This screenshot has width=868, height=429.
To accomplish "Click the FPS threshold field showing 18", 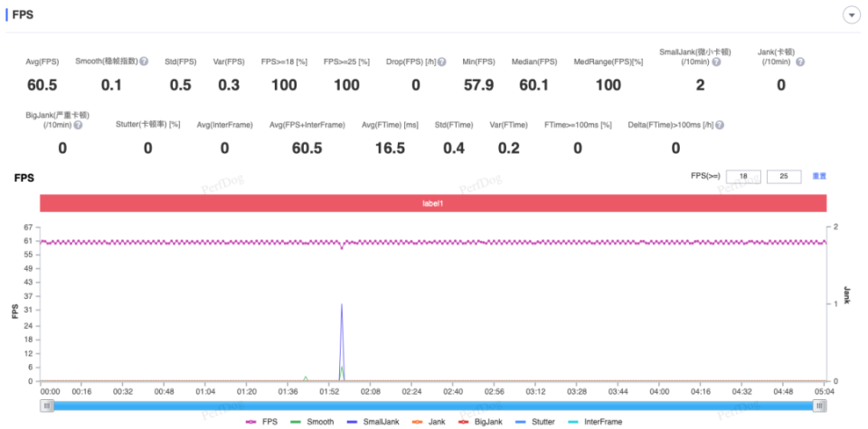I will click(x=743, y=176).
